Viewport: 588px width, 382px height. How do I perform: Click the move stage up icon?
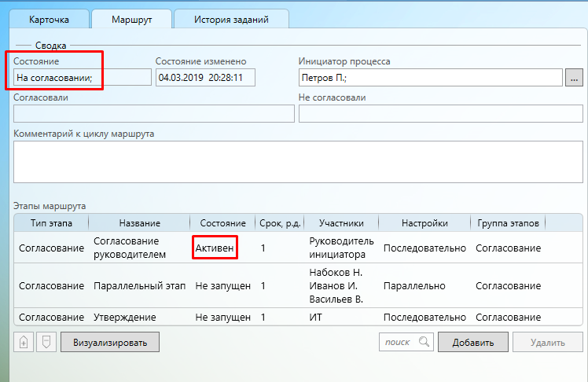(24, 342)
